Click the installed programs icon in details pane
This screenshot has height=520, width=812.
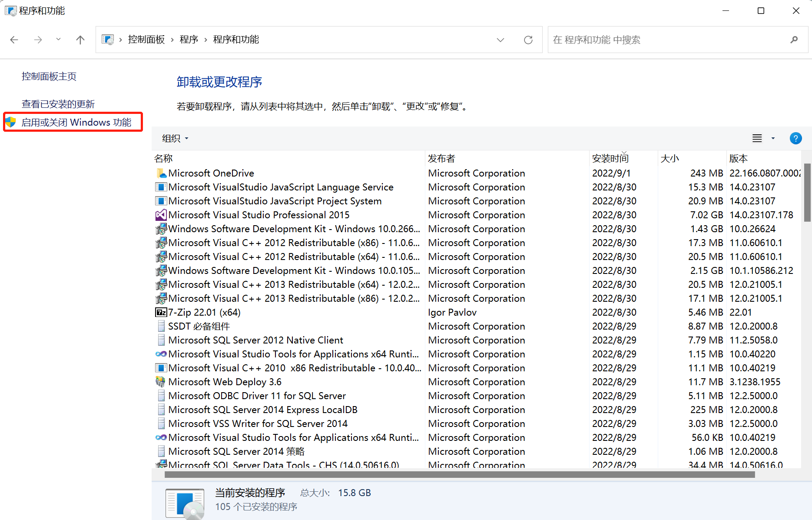(185, 504)
